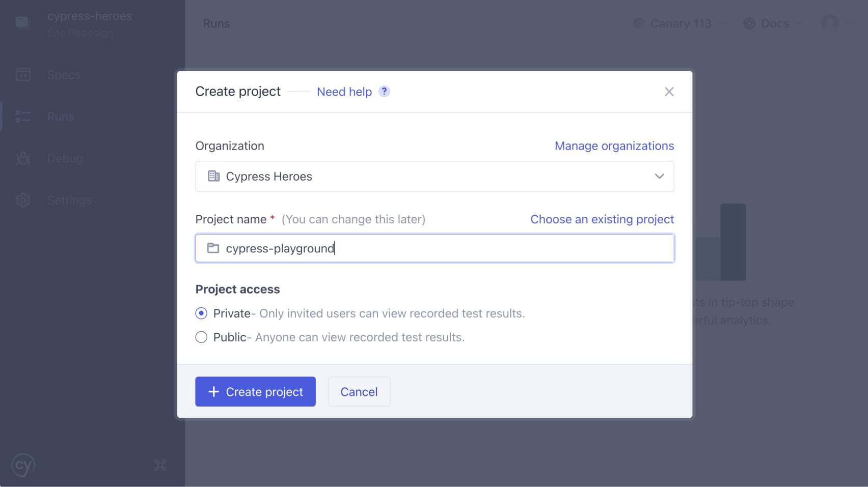This screenshot has height=487, width=868.
Task: Open the Docs dropdown menu
Action: click(772, 23)
